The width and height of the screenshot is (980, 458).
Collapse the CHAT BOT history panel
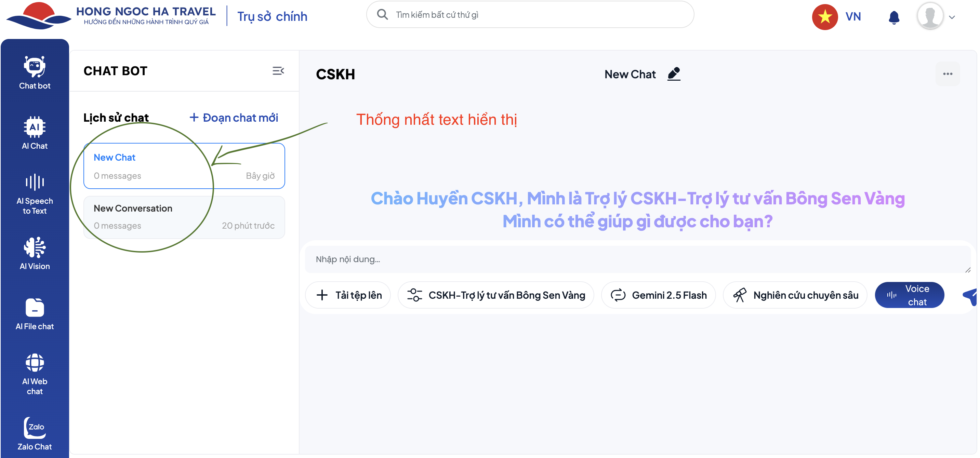[278, 71]
